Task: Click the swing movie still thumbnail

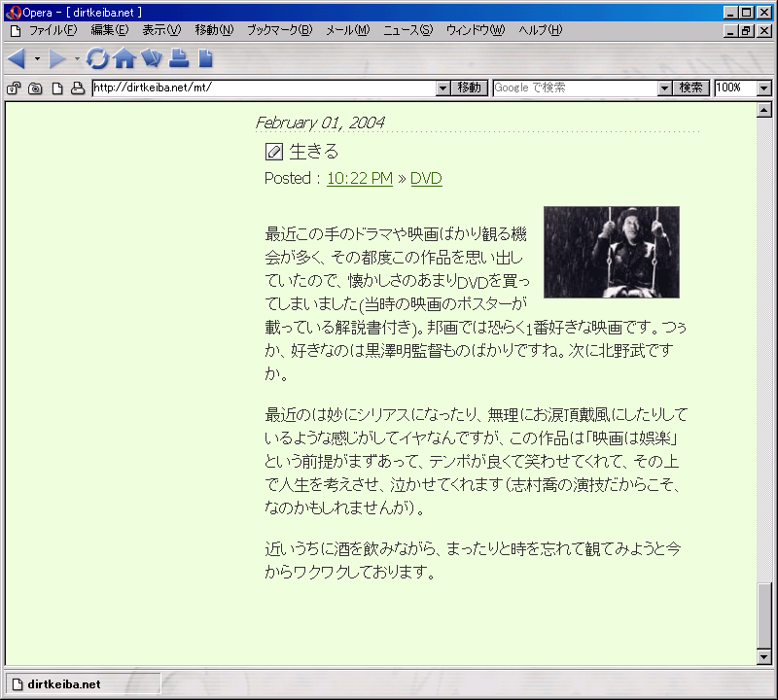Action: (612, 252)
